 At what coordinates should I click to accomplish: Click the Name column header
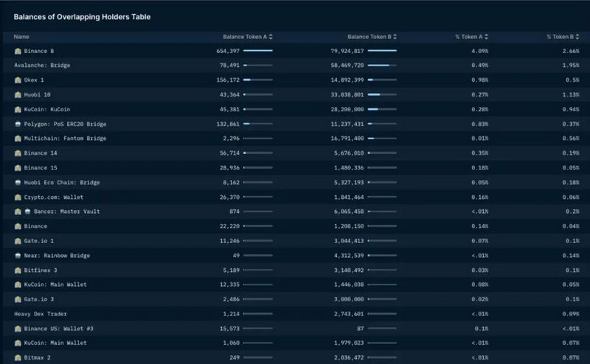(x=21, y=36)
